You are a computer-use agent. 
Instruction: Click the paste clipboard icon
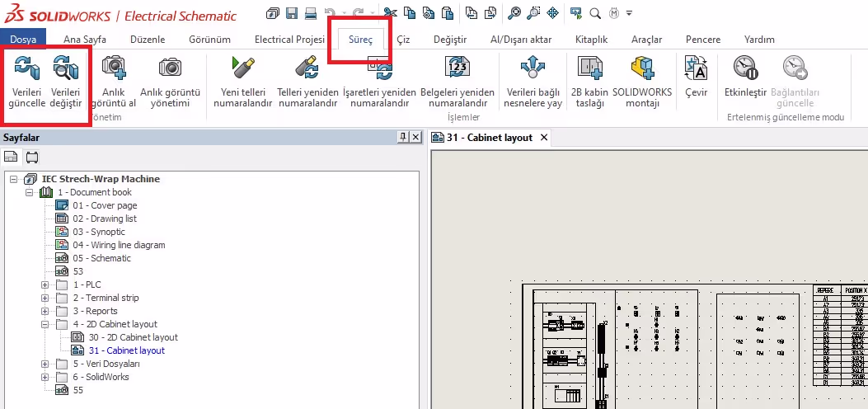[x=448, y=13]
